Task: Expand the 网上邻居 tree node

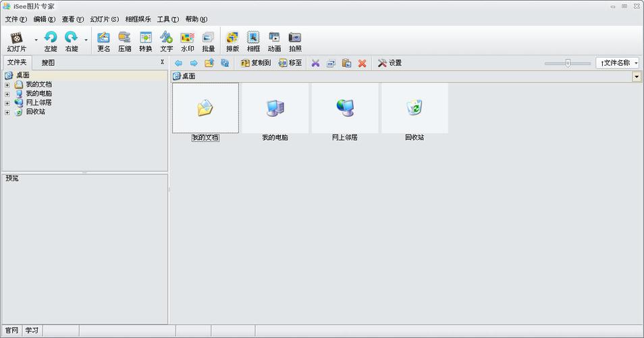Action: 7,103
